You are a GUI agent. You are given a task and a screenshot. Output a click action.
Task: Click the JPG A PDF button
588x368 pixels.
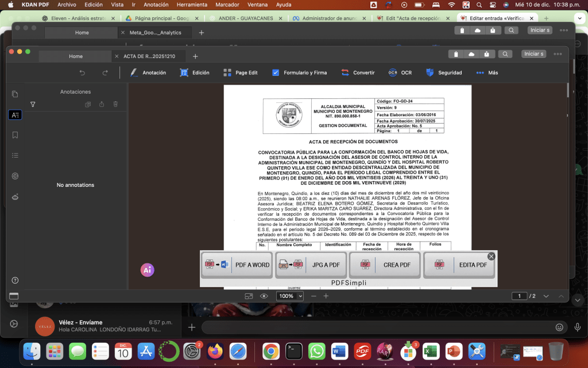coord(310,265)
